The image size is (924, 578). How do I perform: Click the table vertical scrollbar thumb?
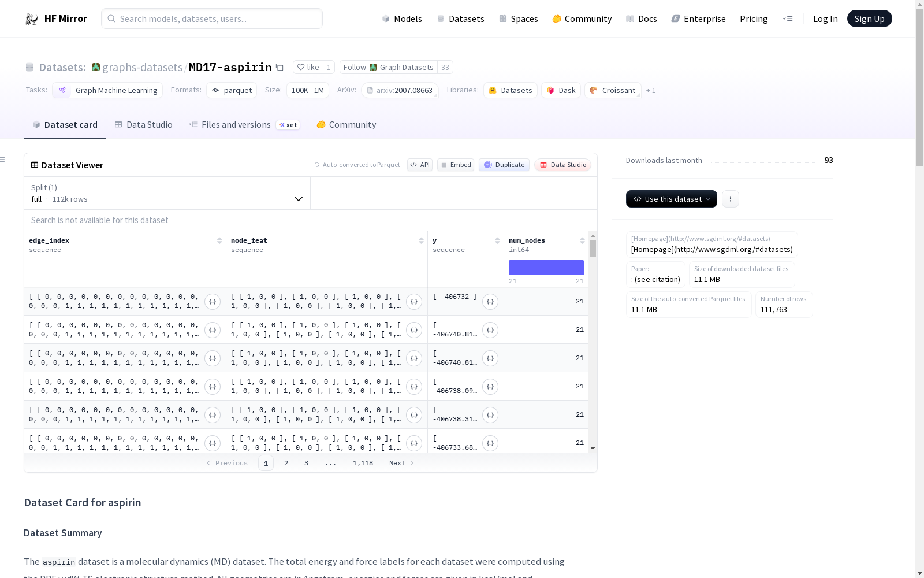click(x=593, y=249)
